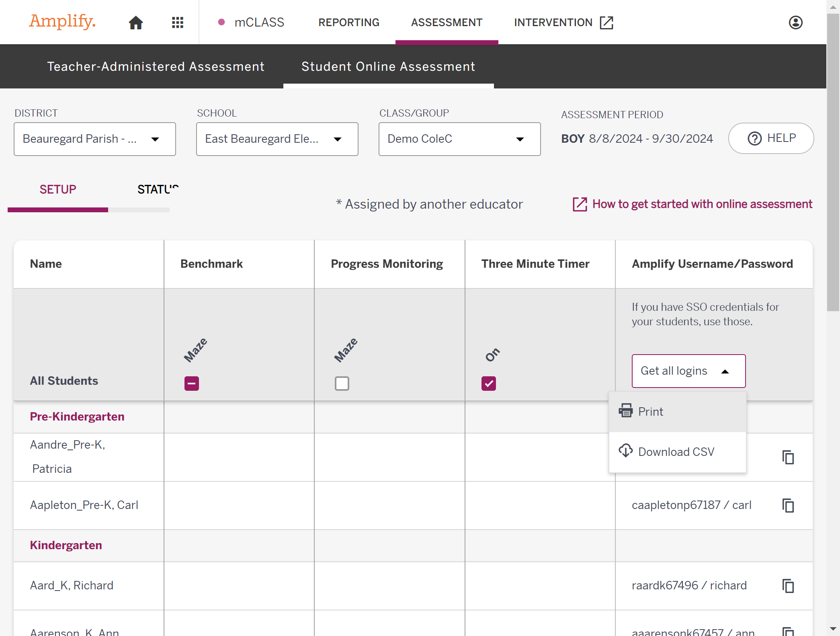Click the external link icon beside How to get started

[x=580, y=204]
